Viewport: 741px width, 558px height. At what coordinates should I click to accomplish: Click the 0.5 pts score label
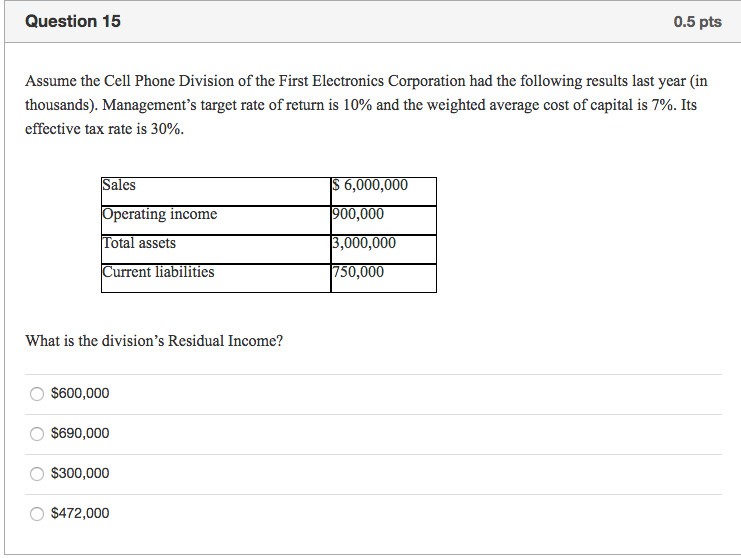click(697, 22)
